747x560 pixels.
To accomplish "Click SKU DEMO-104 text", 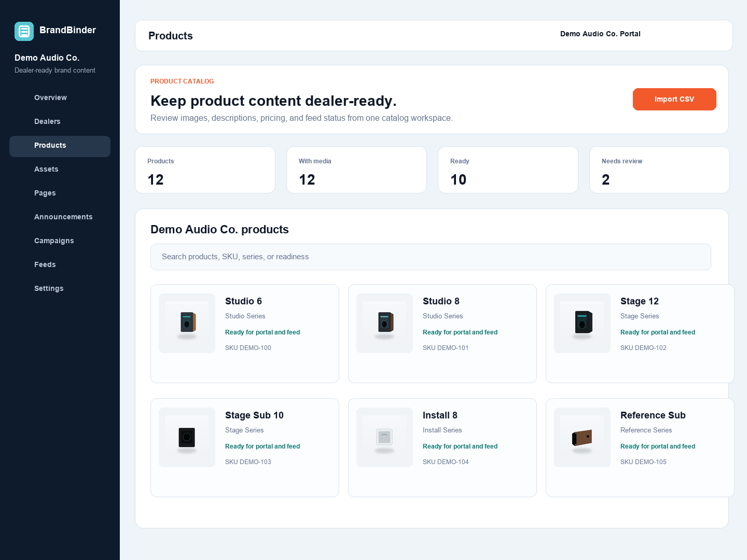I will (x=446, y=462).
